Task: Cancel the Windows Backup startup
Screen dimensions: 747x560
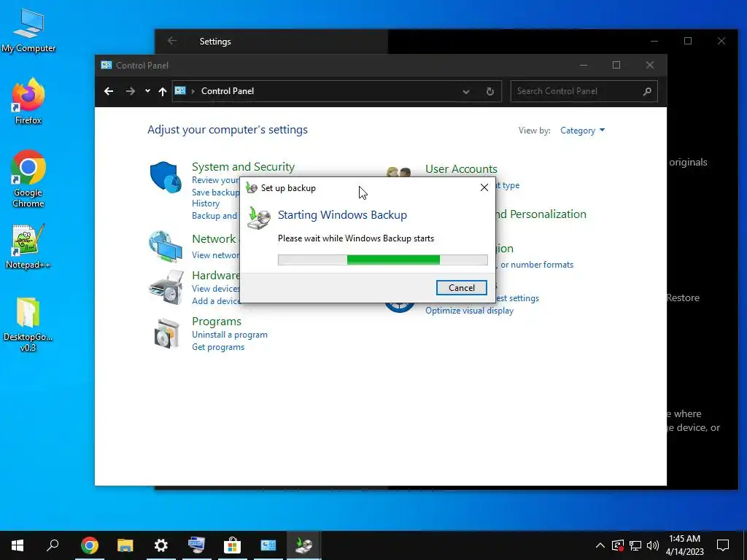Action: click(x=461, y=287)
